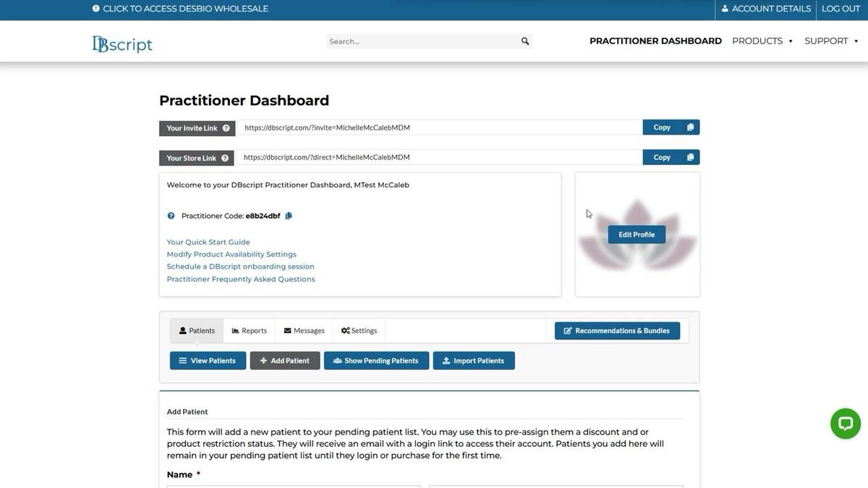The image size is (868, 488).
Task: Focus the search input field
Action: tap(422, 41)
